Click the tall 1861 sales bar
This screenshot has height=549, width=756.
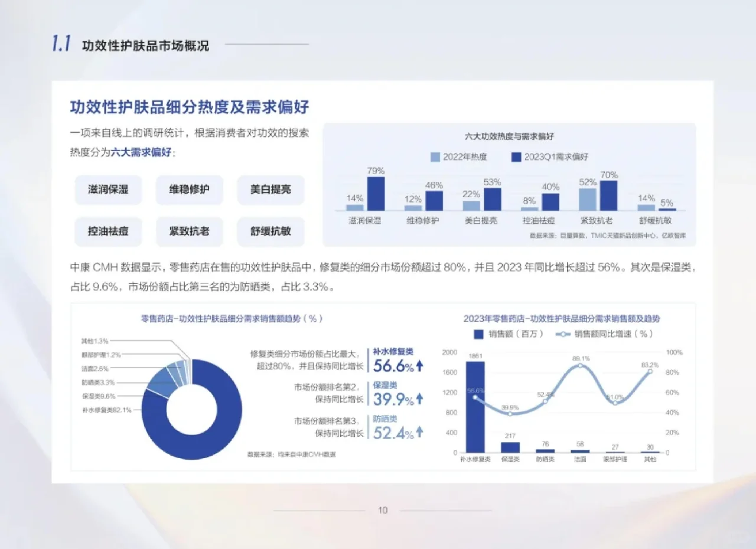(475, 407)
